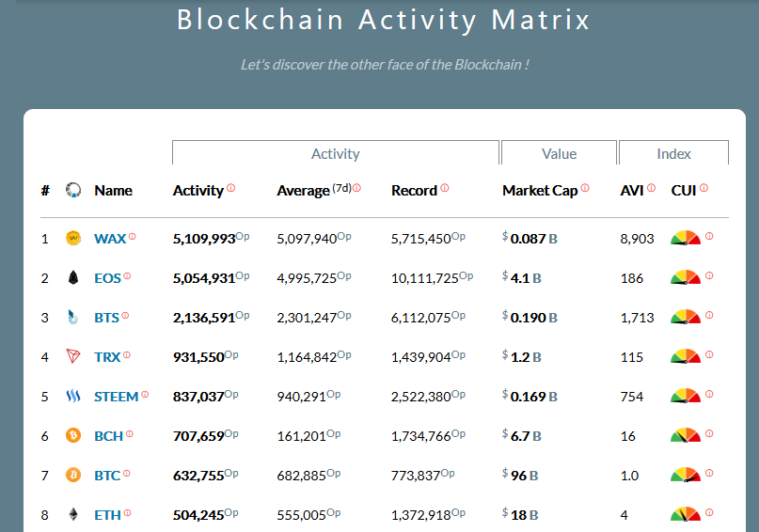Select the Value group header tab
This screenshot has height=532, width=759.
pos(559,153)
